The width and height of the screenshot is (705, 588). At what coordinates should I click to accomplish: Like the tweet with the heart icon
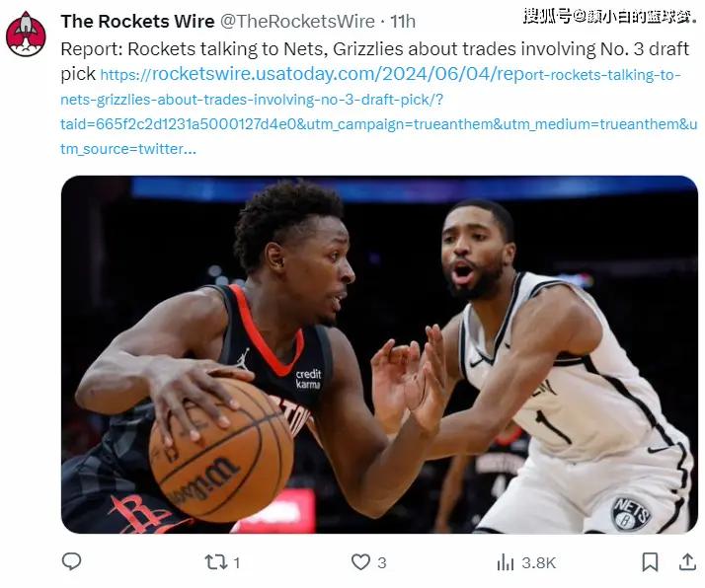pyautogui.click(x=360, y=562)
